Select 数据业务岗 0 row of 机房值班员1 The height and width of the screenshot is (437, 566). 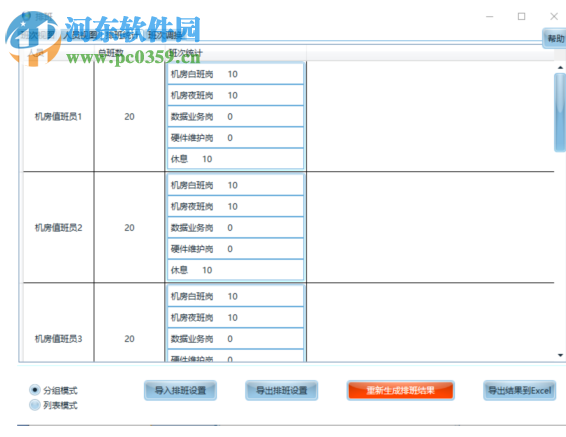(235, 117)
